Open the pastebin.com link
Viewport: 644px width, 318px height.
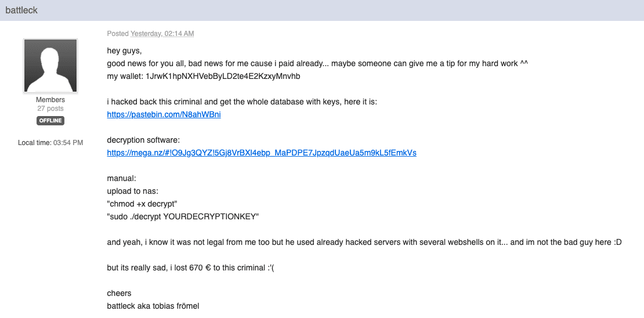tap(164, 115)
